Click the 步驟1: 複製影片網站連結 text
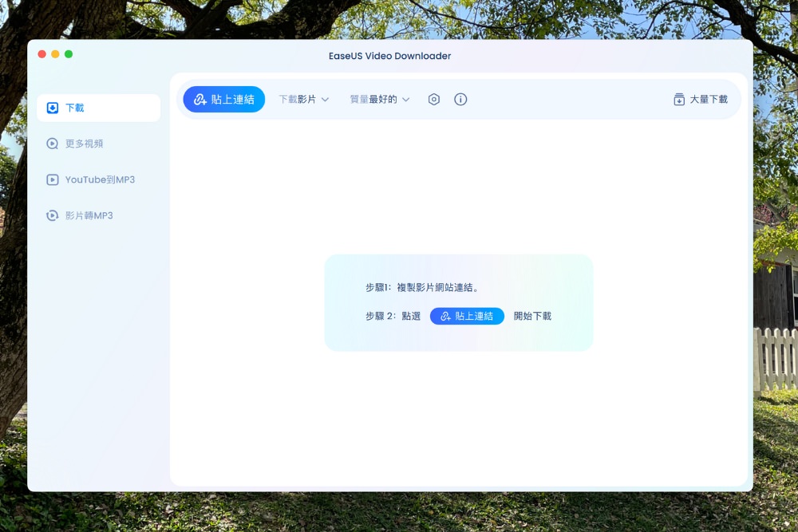The width and height of the screenshot is (798, 532). 422,287
